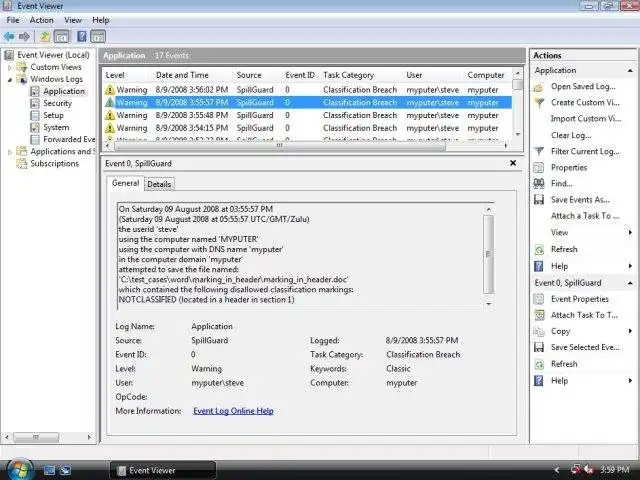Open the File menu
Viewport: 640px width, 480px height.
point(13,20)
